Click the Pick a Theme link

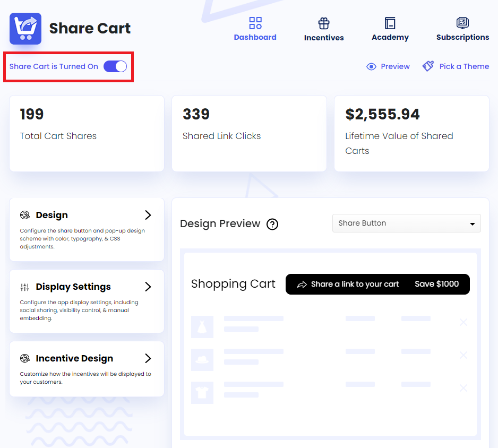pos(464,66)
